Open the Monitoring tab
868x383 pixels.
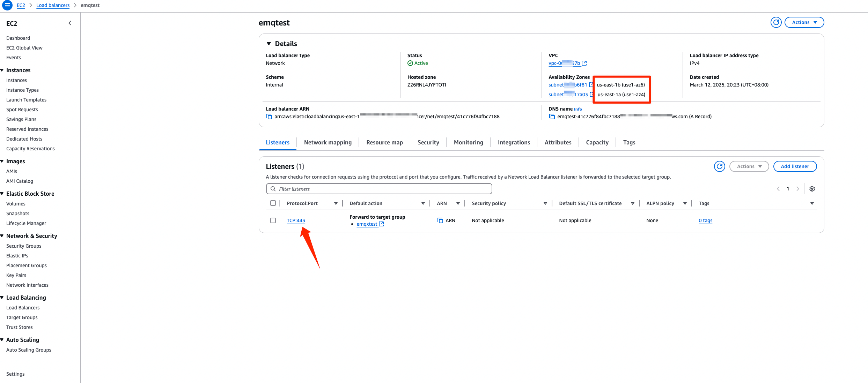pos(468,142)
